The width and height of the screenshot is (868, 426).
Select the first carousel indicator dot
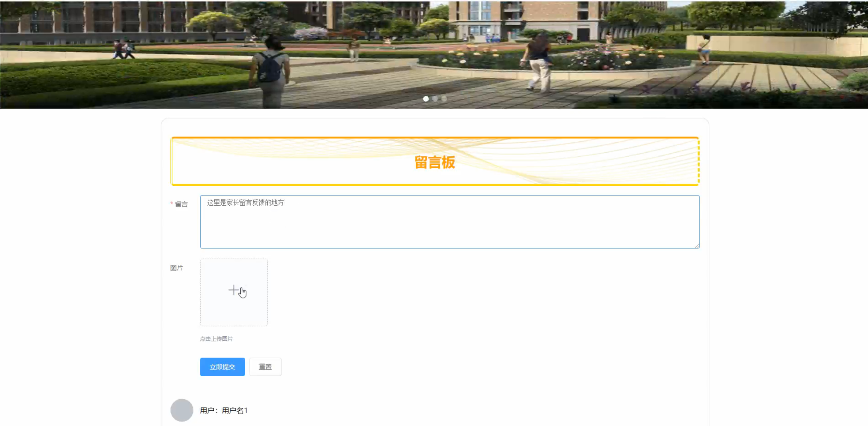click(x=426, y=99)
